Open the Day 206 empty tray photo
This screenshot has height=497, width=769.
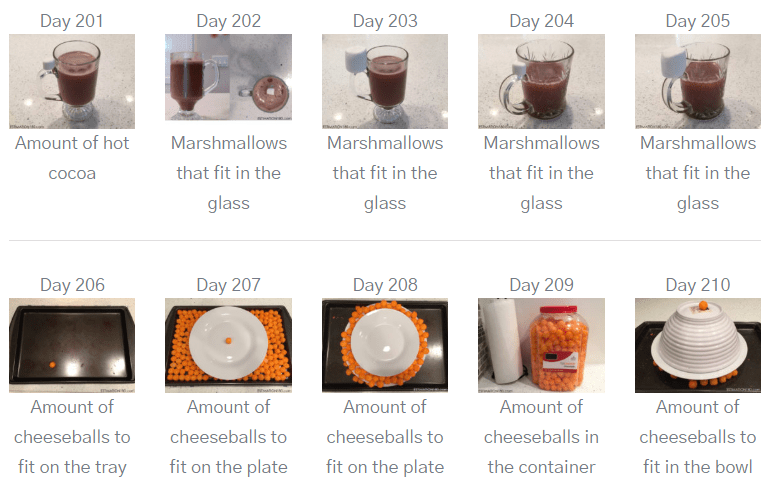72,345
